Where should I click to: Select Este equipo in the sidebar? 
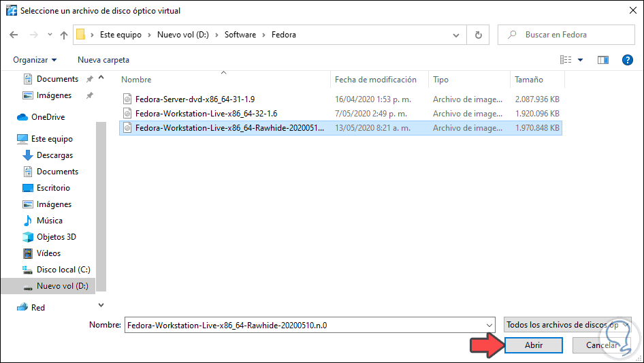coord(45,139)
